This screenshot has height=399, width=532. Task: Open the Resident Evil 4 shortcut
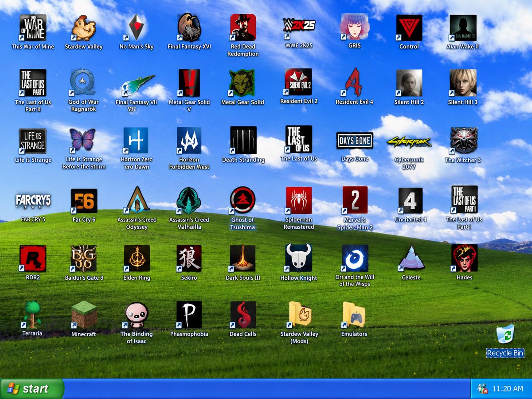coord(354,82)
